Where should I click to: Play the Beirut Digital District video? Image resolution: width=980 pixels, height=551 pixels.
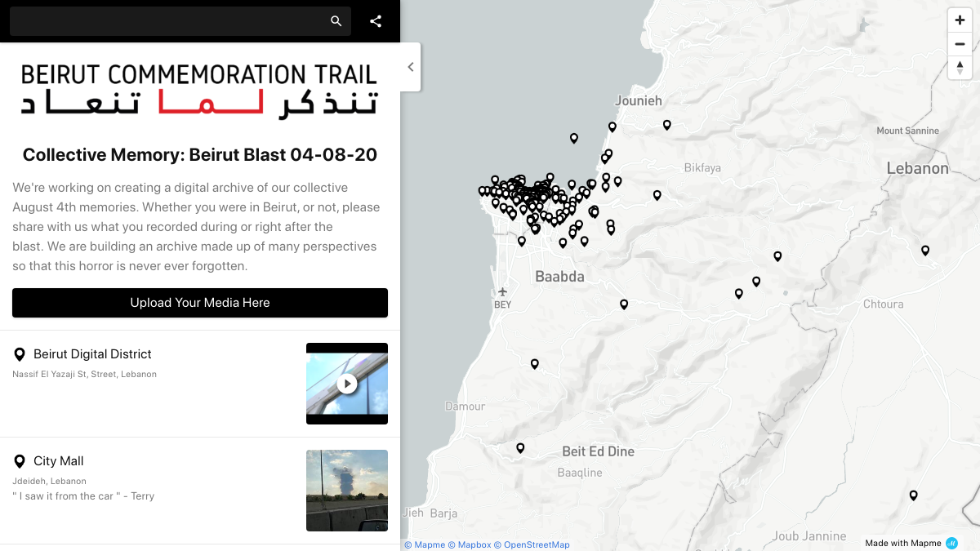[x=347, y=384]
